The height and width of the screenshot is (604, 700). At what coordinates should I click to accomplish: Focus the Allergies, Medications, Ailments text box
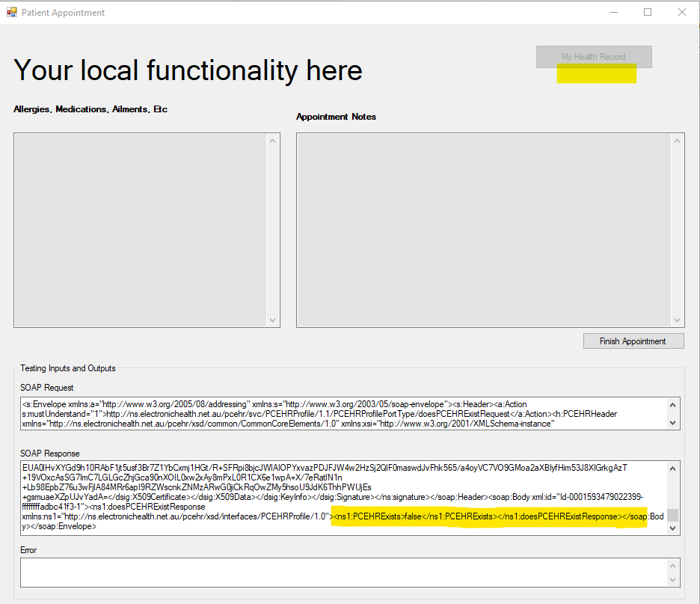tap(141, 230)
